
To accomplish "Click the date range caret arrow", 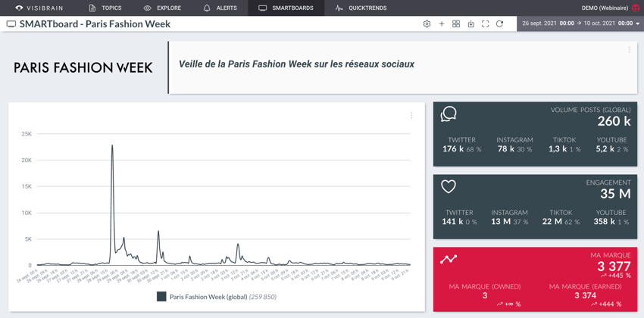I will coord(637,23).
